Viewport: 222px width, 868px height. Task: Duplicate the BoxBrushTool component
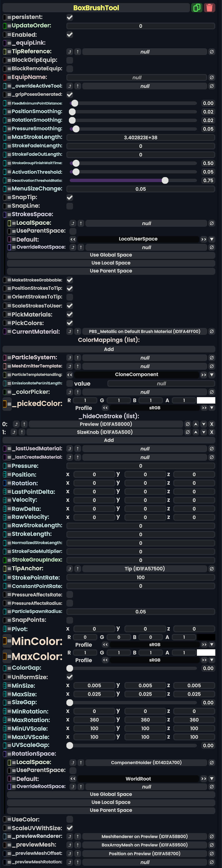click(197, 8)
